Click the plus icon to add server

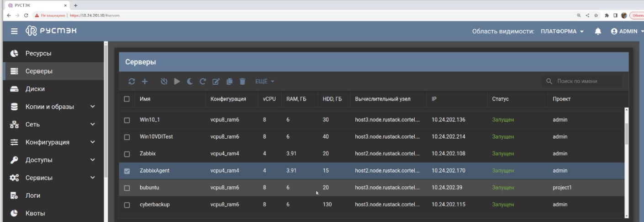(x=144, y=81)
